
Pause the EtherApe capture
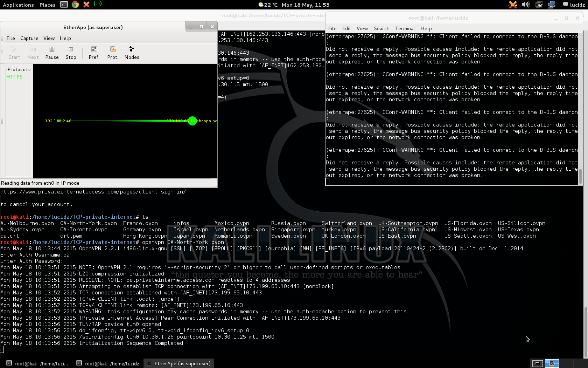52,53
